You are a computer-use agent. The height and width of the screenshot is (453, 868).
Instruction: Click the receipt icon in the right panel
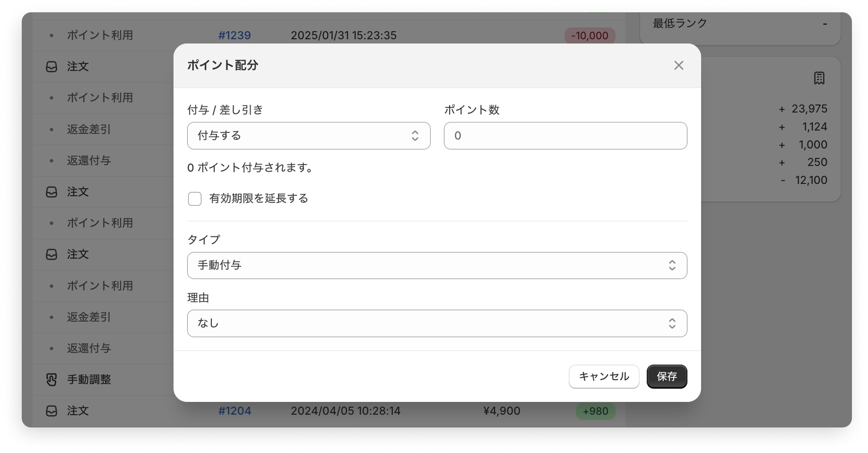[819, 78]
